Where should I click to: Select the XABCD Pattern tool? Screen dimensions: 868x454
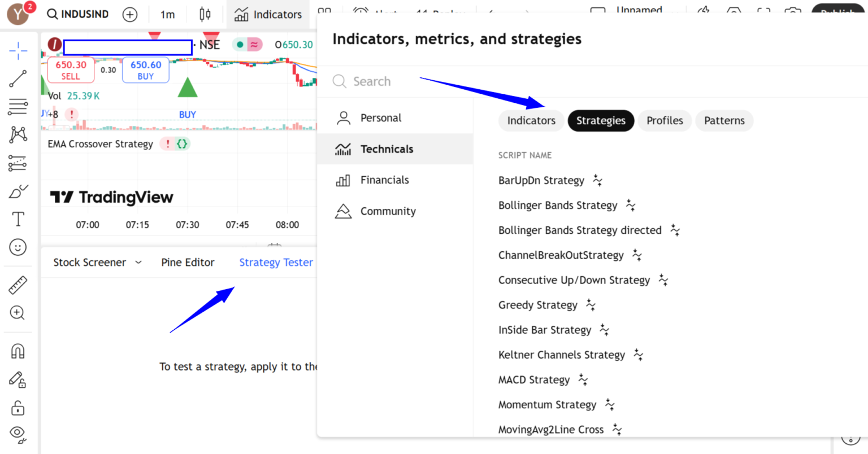(x=17, y=135)
